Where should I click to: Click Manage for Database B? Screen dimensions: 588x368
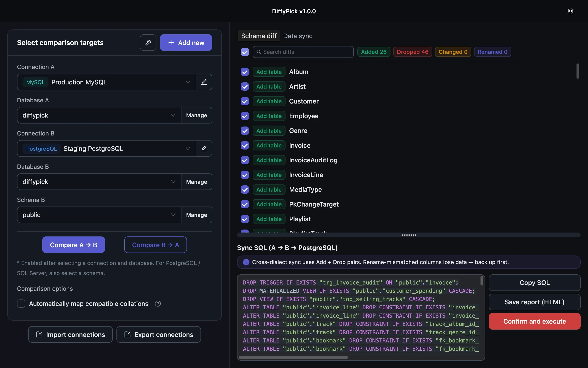197,181
